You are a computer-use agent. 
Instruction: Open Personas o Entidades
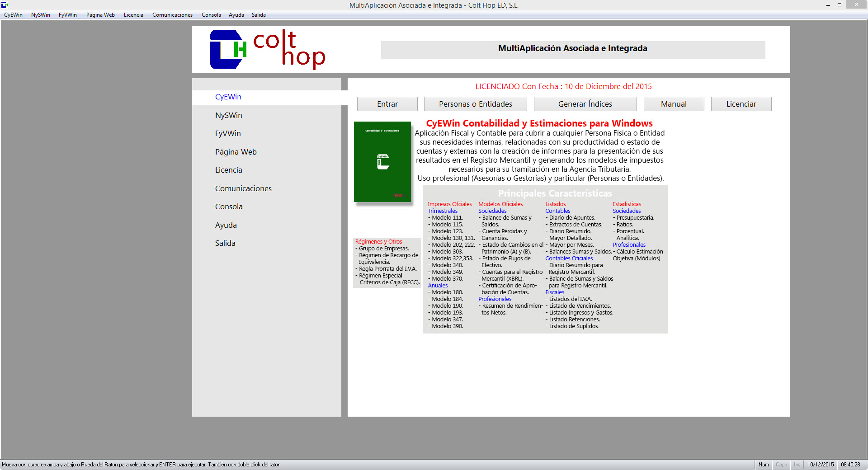[x=476, y=104]
